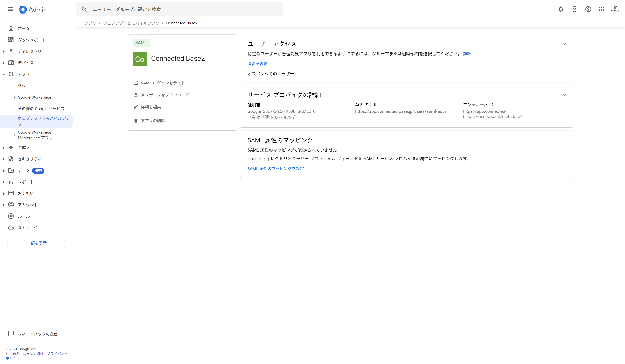Open その他の Google サービス

(41, 109)
